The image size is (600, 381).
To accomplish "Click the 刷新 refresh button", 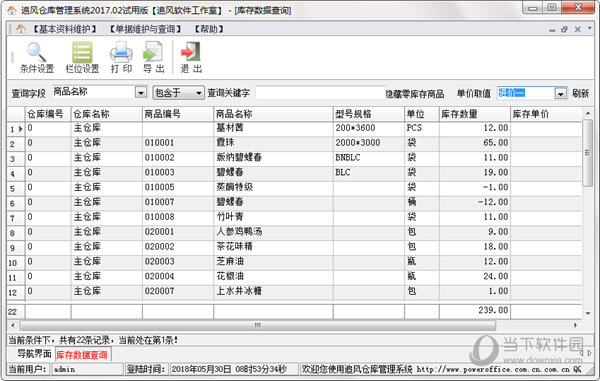I will 580,93.
